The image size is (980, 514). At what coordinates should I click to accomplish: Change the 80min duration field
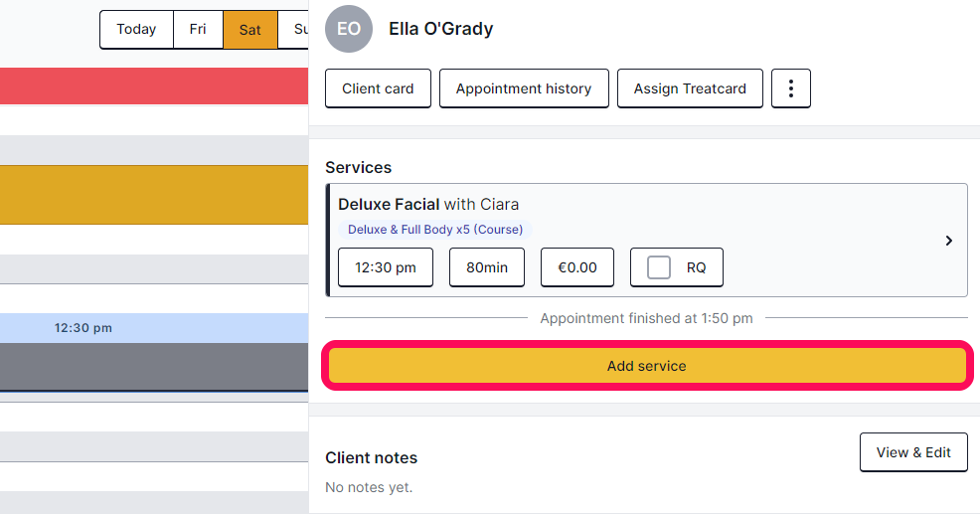coord(487,267)
